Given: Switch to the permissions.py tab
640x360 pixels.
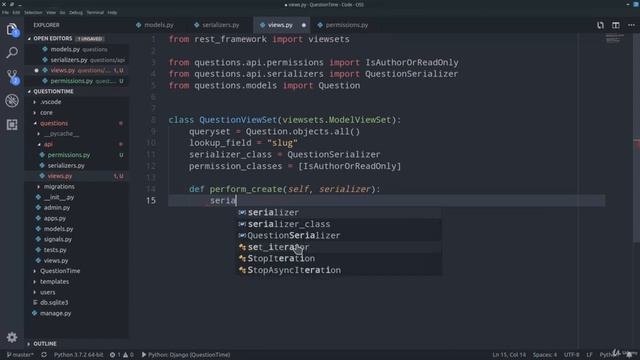Looking at the screenshot, I should [x=343, y=25].
